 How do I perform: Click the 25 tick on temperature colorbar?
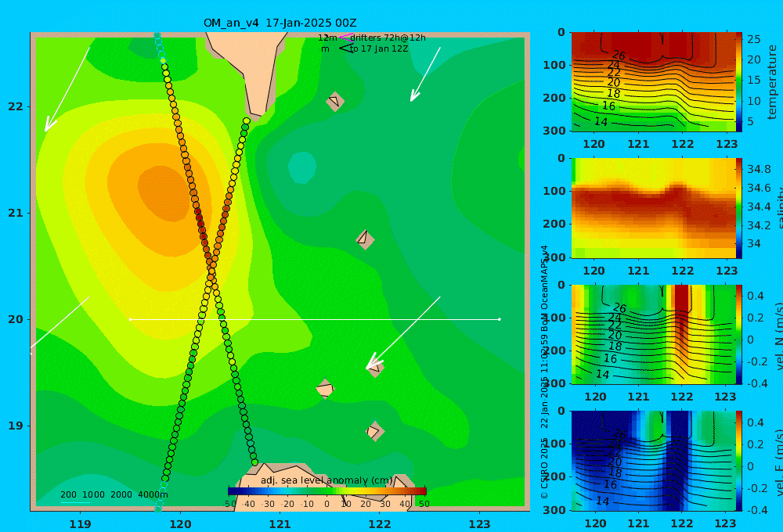753,39
